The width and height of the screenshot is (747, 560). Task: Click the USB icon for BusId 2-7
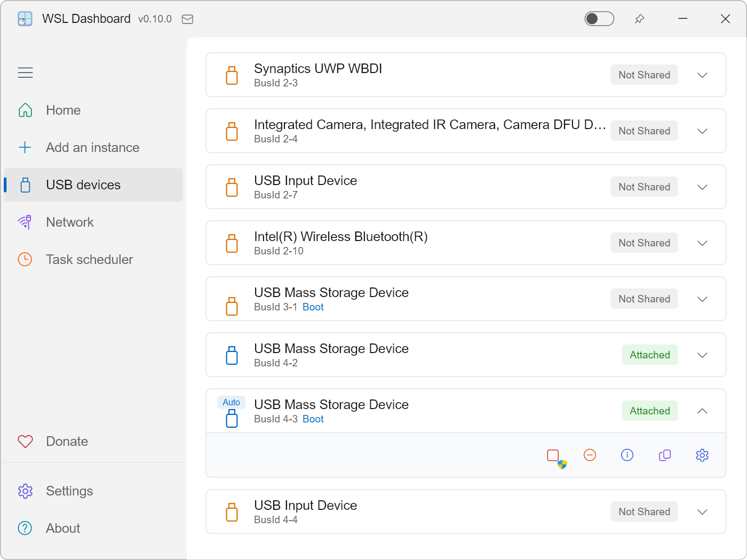click(x=232, y=187)
